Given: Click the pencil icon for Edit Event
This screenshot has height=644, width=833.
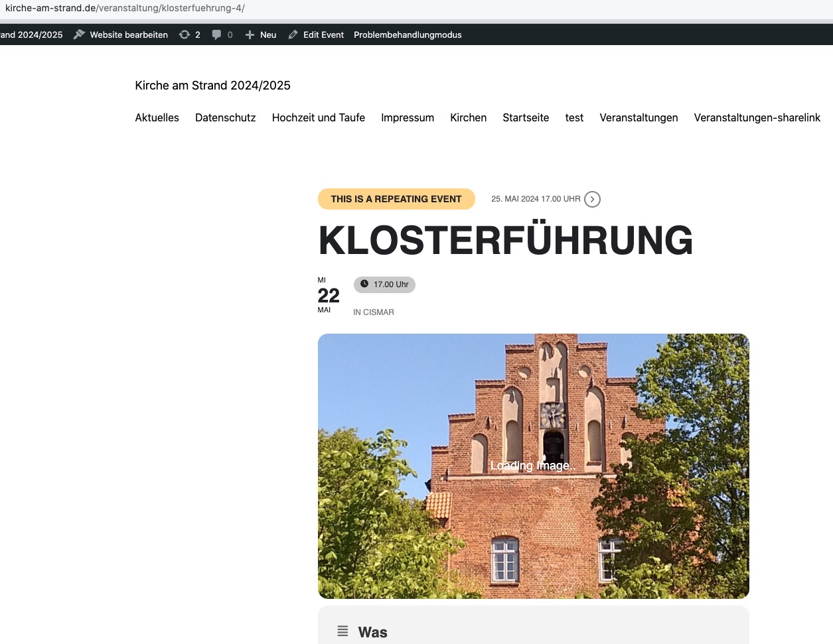Looking at the screenshot, I should click(293, 34).
